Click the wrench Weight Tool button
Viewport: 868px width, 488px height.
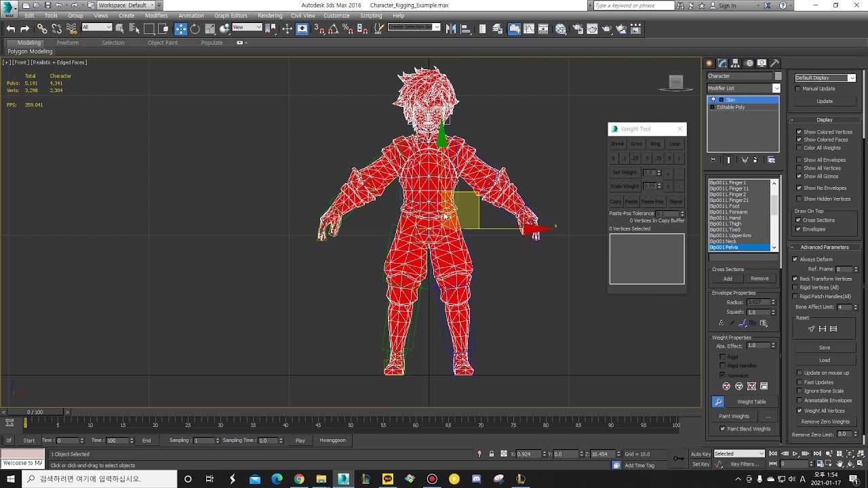tap(718, 401)
